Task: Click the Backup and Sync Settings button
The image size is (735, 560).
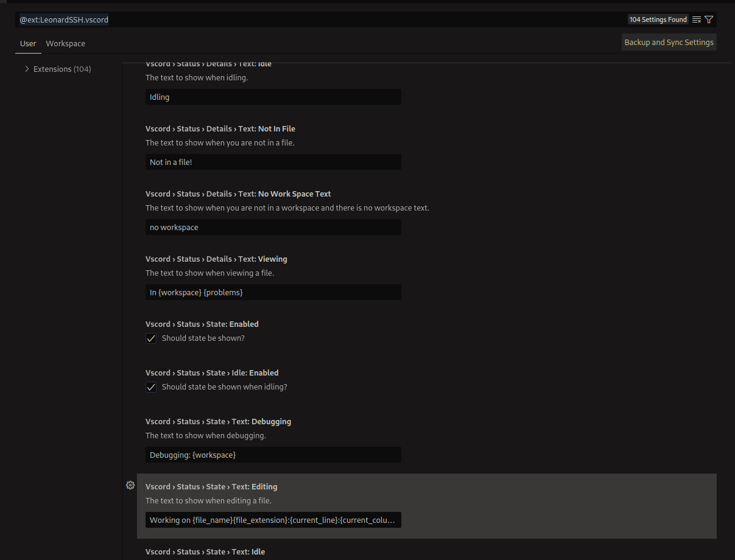Action: coord(669,42)
